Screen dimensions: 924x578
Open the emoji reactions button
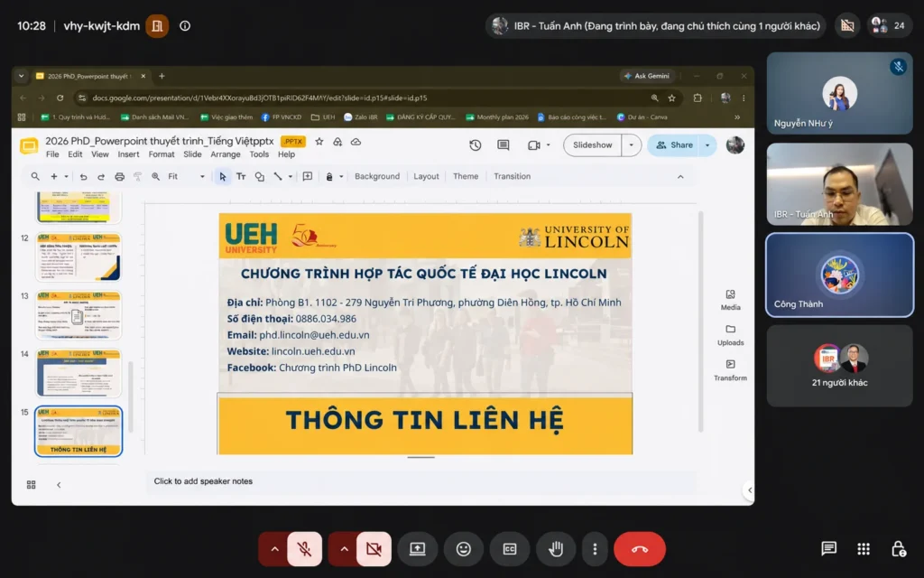[x=464, y=549]
